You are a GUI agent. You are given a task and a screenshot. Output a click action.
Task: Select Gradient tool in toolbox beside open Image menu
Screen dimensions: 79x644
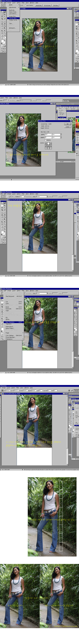point(5,26)
